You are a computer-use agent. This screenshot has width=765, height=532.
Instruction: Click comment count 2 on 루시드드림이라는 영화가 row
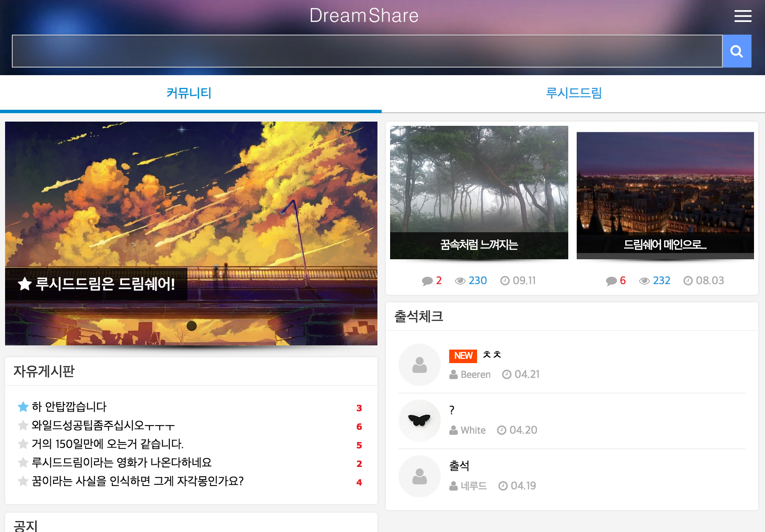[x=359, y=464]
